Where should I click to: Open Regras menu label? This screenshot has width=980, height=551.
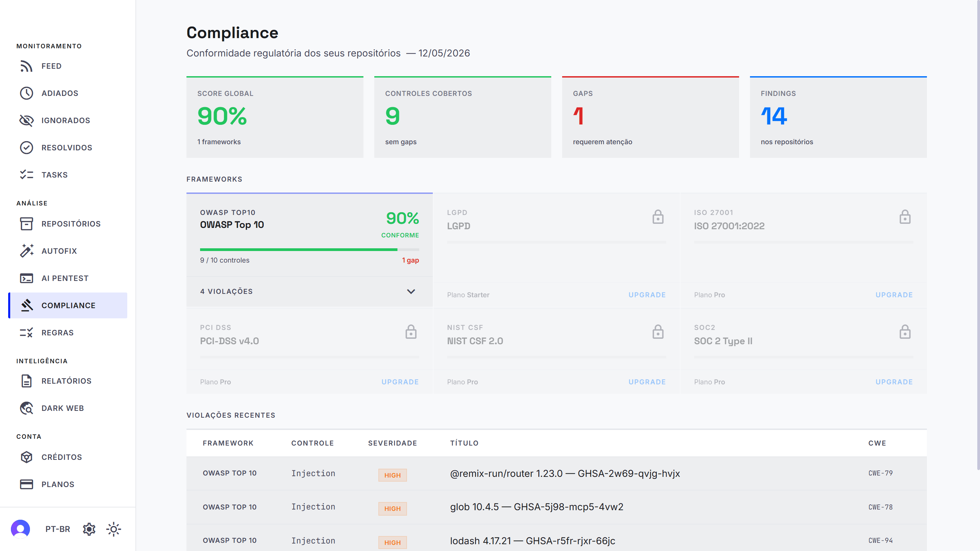58,333
